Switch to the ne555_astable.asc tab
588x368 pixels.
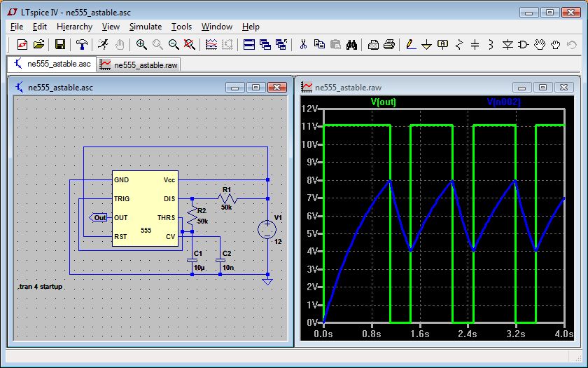tap(52, 64)
